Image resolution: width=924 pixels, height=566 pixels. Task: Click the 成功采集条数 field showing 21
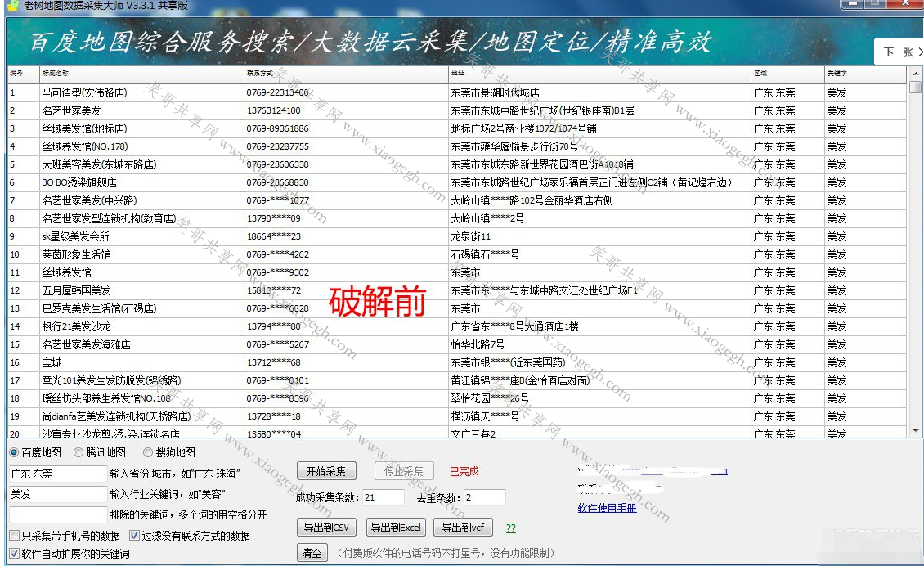pyautogui.click(x=383, y=497)
